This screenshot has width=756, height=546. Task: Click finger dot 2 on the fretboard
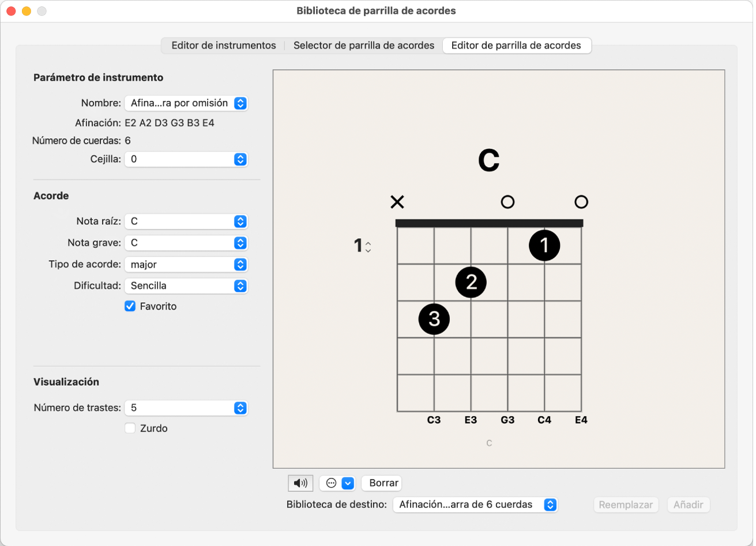pos(471,282)
